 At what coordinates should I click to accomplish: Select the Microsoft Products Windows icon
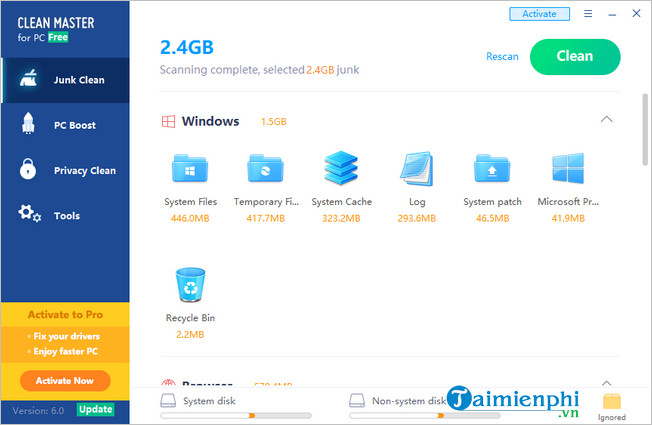point(568,168)
